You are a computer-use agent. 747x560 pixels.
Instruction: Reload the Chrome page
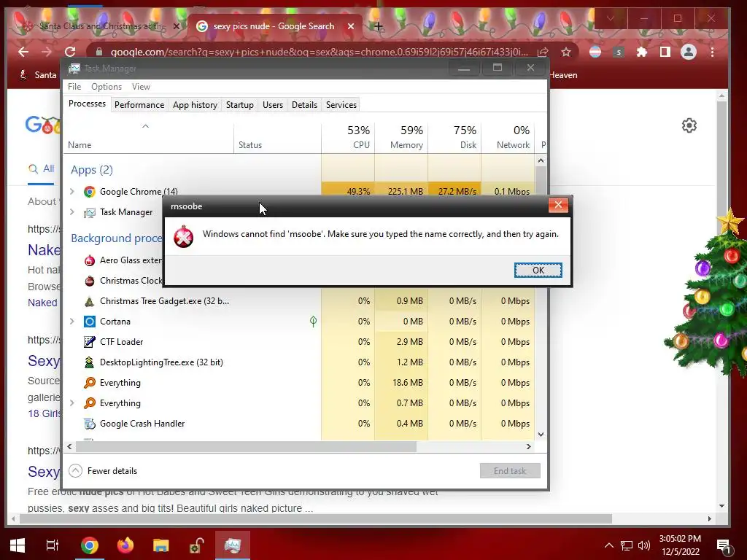click(70, 52)
